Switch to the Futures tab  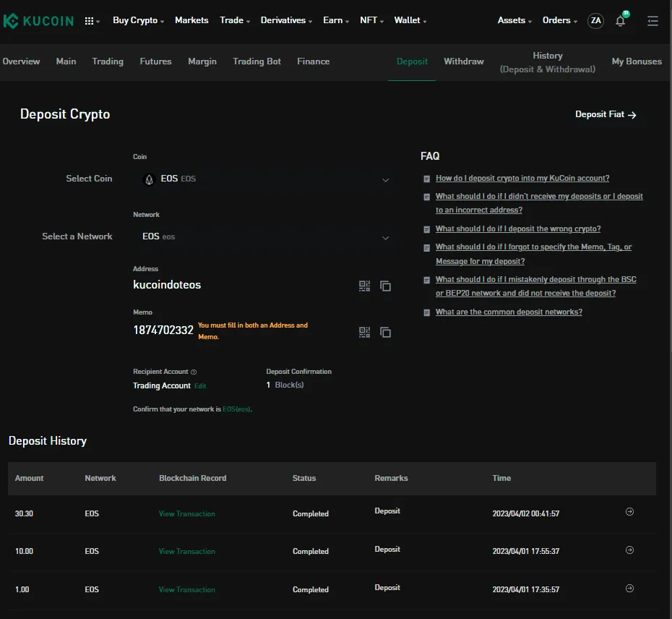pos(155,61)
